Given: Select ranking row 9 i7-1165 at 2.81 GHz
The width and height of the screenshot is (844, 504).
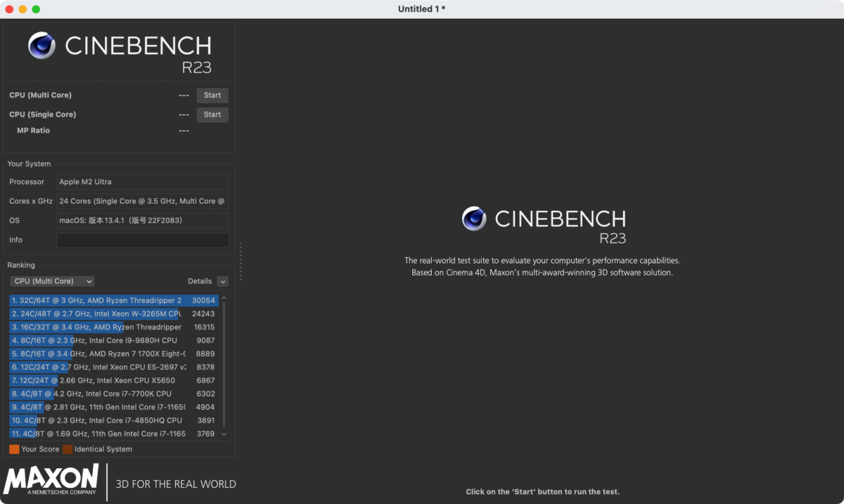Looking at the screenshot, I should click(113, 407).
